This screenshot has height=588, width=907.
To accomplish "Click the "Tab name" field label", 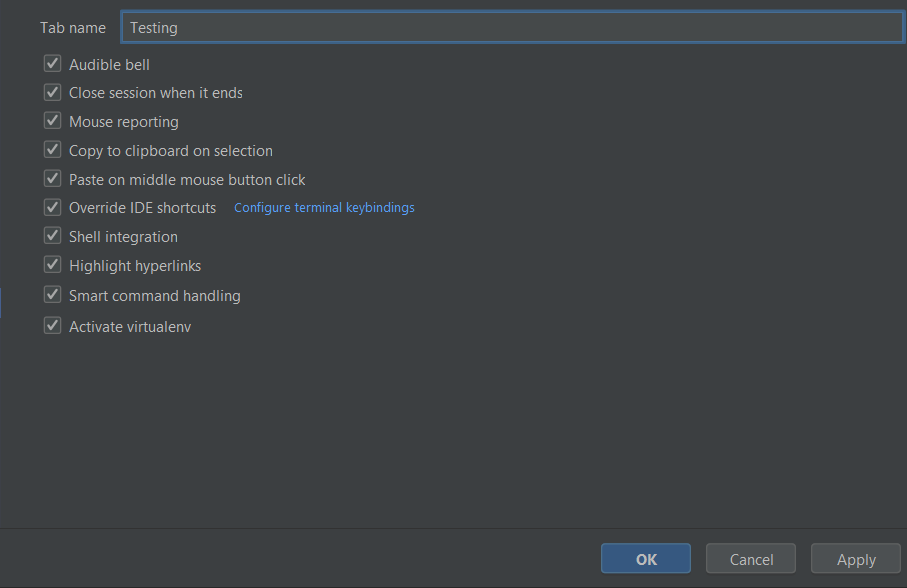I will 73,28.
